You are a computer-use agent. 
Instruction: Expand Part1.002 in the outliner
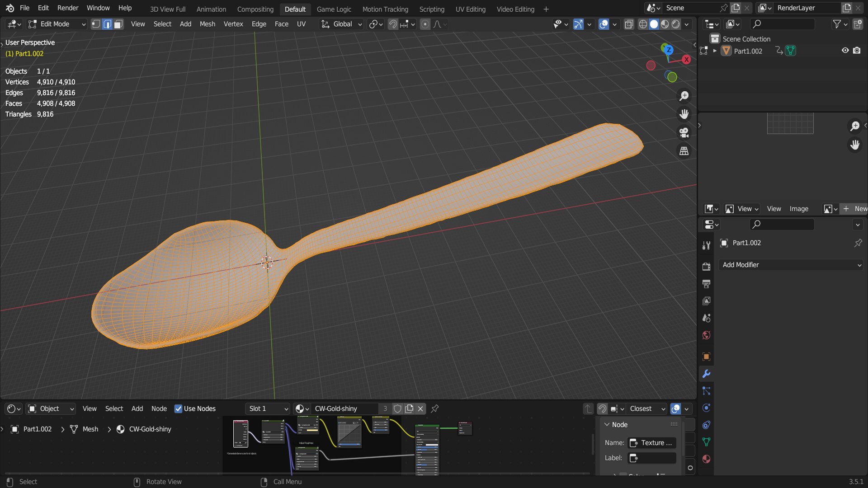click(715, 51)
